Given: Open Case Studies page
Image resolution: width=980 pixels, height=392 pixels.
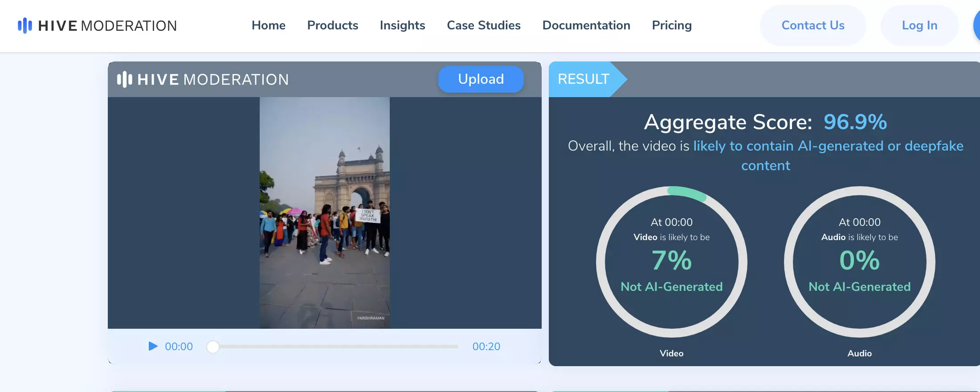Looking at the screenshot, I should 484,25.
